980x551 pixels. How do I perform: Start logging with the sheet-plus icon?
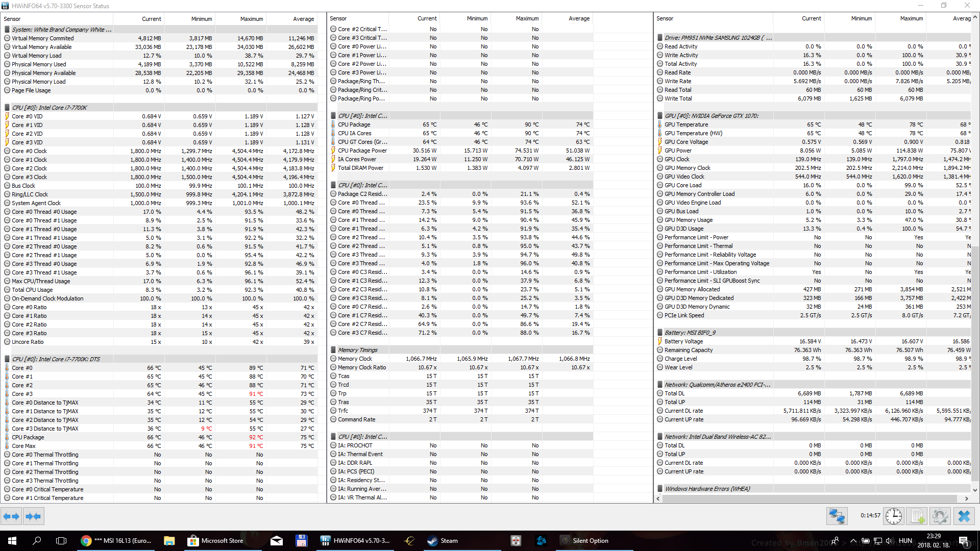coord(917,516)
